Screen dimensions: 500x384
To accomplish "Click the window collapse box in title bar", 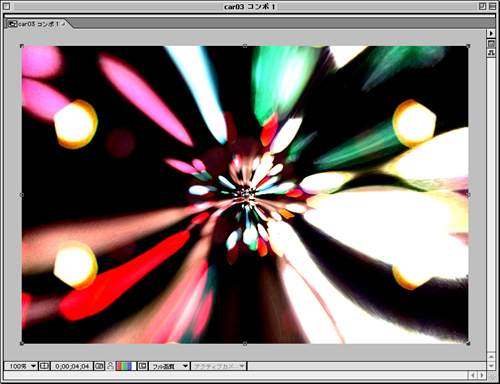I will click(492, 6).
